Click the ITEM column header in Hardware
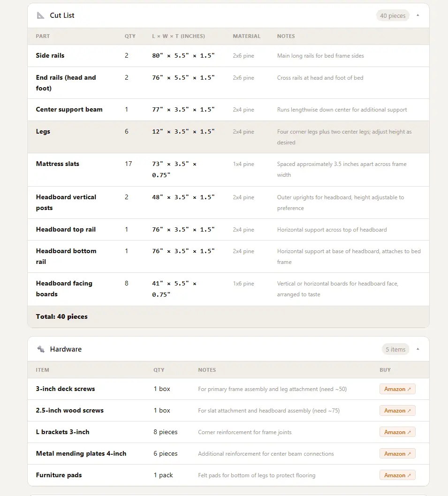The height and width of the screenshot is (496, 448). pyautogui.click(x=42, y=370)
